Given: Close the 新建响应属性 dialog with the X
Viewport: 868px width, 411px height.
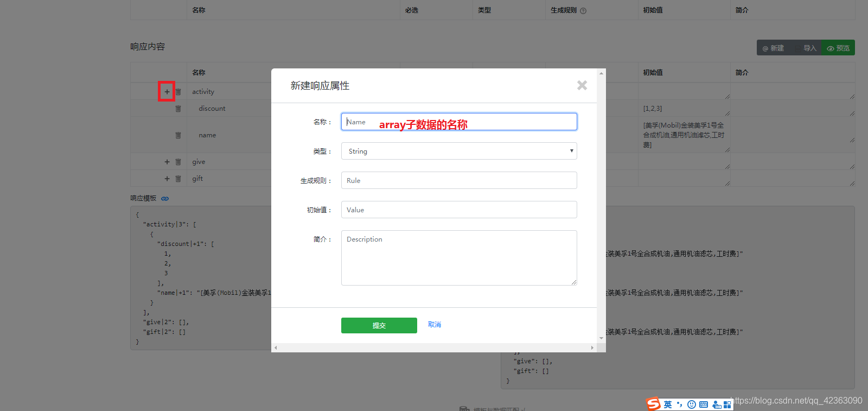Looking at the screenshot, I should coord(582,85).
